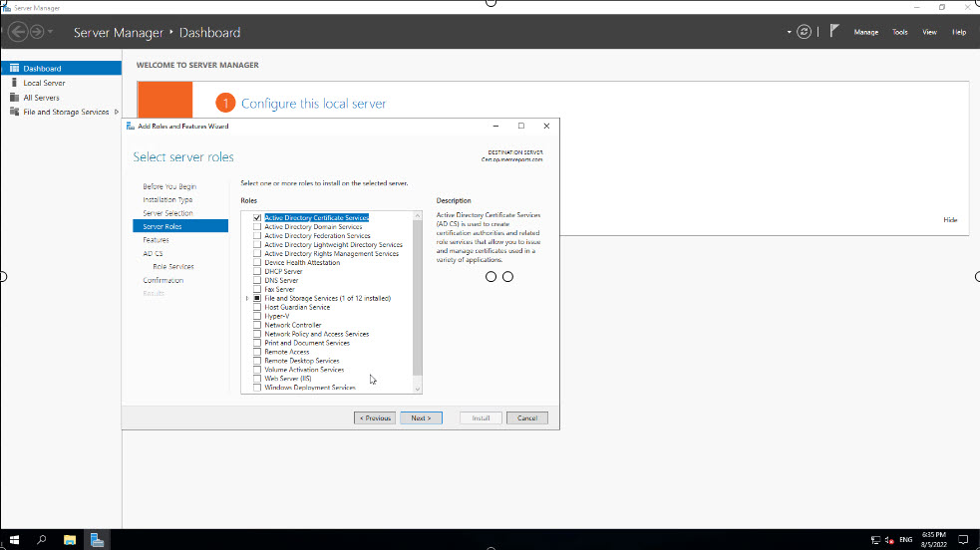Click the Server Manager taskbar icon
This screenshot has height=550, width=980.
pos(97,540)
